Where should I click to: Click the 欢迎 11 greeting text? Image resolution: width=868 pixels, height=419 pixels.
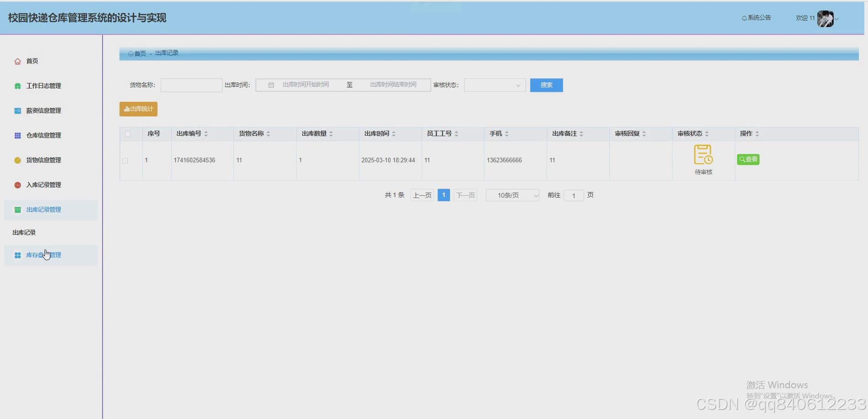[x=805, y=18]
